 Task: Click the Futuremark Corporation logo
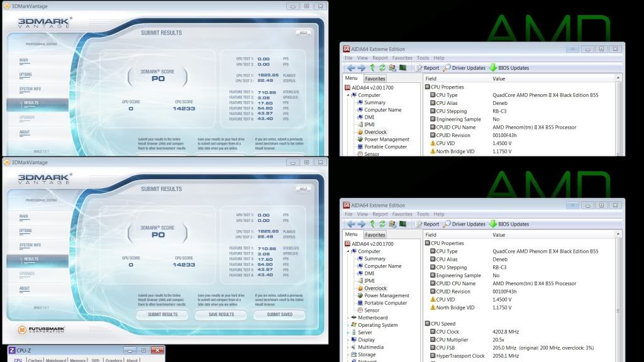(42, 329)
